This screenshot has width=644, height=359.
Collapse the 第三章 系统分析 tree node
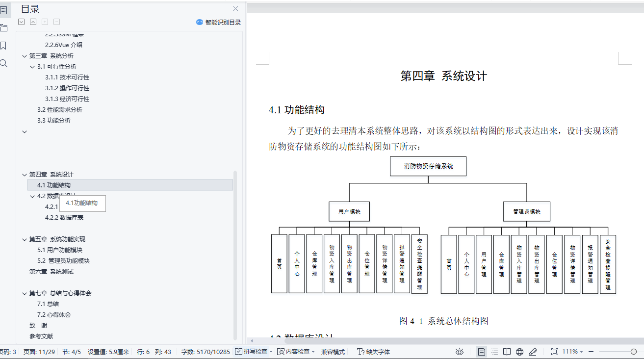[25, 56]
